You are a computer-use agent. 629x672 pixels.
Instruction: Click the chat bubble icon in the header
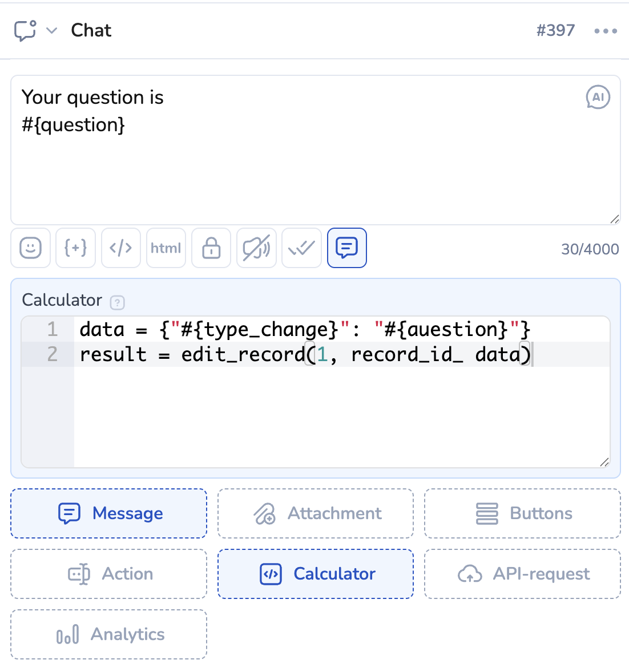(25, 31)
